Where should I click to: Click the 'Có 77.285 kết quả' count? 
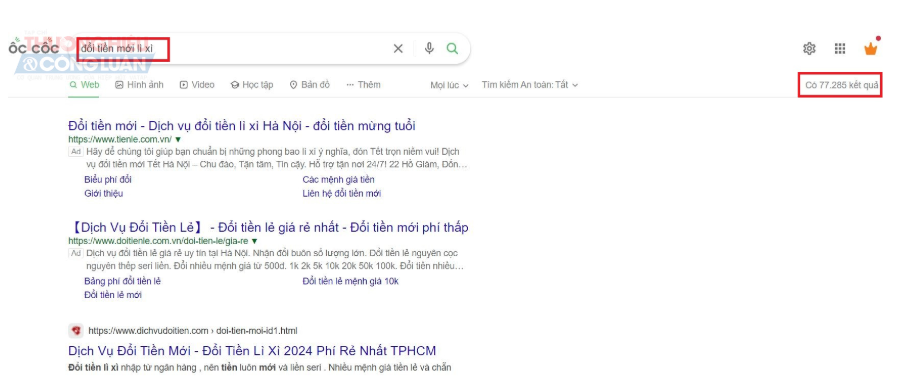click(x=842, y=85)
